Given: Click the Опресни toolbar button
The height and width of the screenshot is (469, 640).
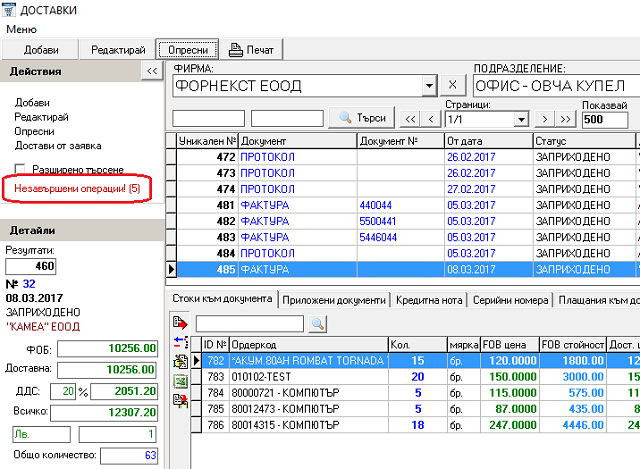Looking at the screenshot, I should click(188, 50).
